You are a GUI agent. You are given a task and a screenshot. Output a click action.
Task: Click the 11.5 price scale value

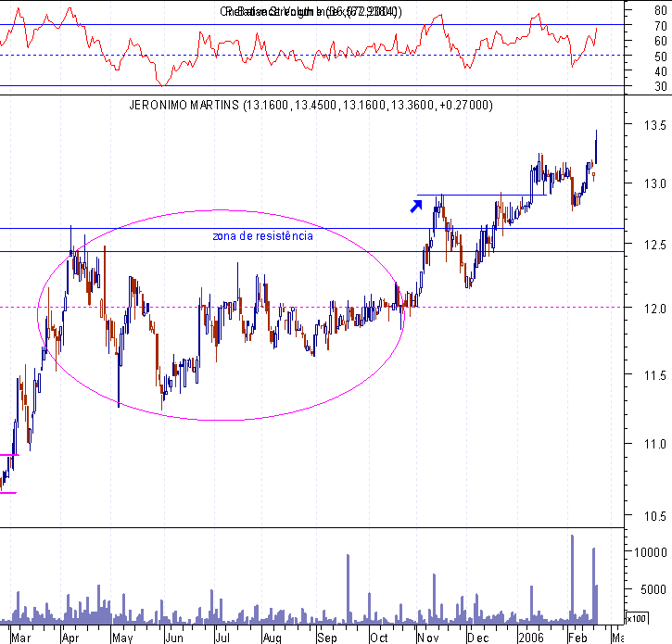pyautogui.click(x=655, y=376)
